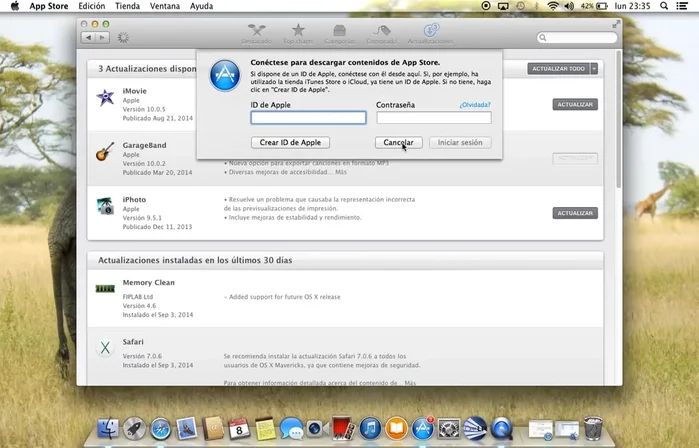
Task: Open yellow Notes icon in Dock
Action: tap(265, 429)
